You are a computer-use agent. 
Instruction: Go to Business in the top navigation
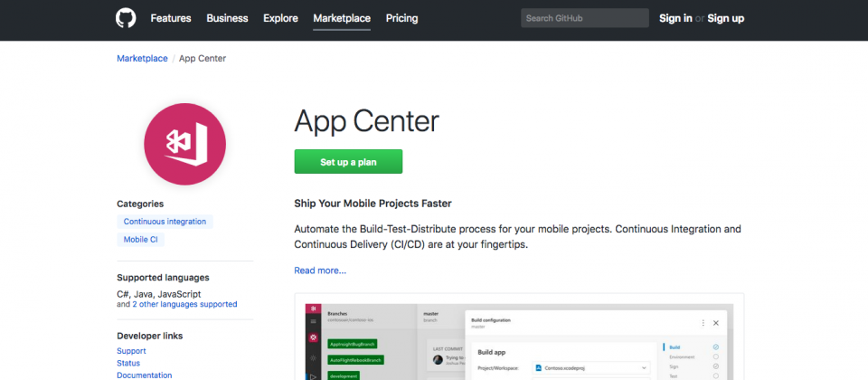pyautogui.click(x=227, y=18)
